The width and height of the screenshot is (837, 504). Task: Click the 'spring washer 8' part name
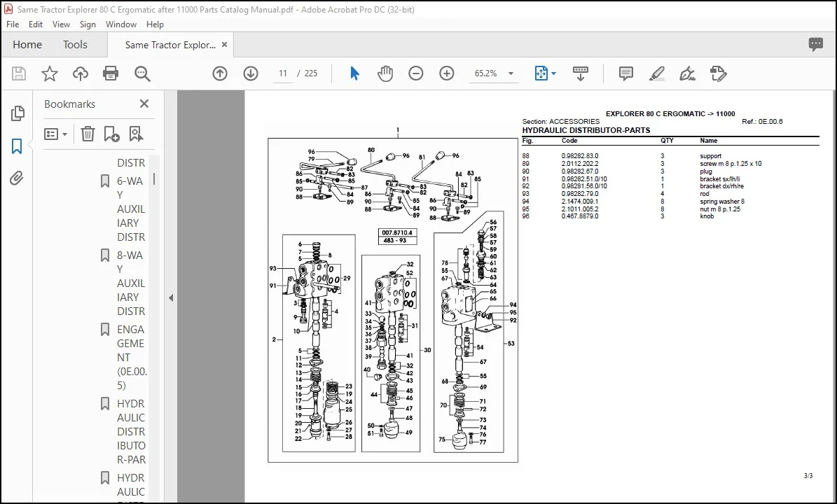(x=721, y=202)
